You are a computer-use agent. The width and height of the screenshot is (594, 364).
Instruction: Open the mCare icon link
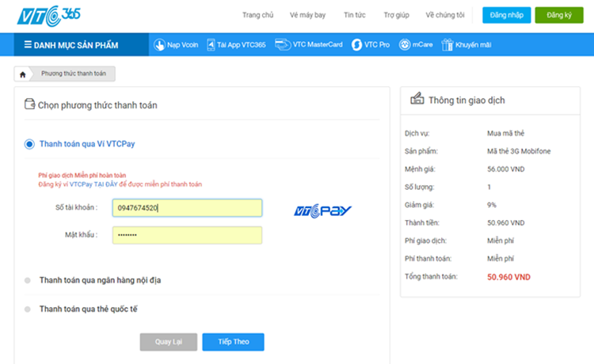coord(405,45)
